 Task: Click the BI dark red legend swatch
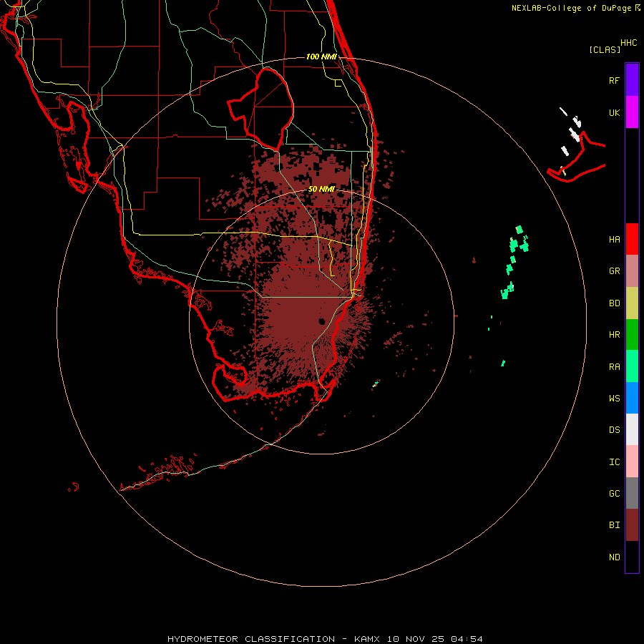(632, 525)
